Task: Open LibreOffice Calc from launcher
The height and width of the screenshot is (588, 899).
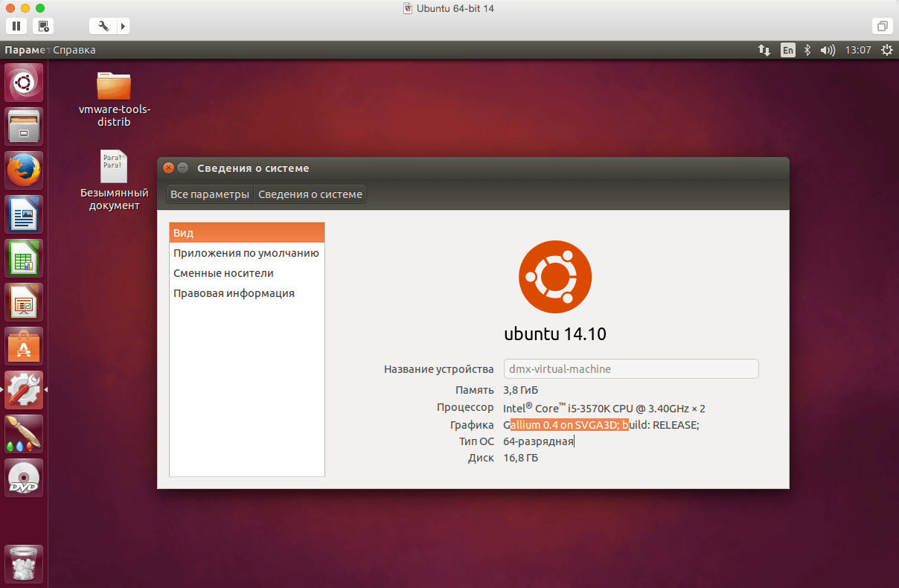Action: tap(25, 258)
